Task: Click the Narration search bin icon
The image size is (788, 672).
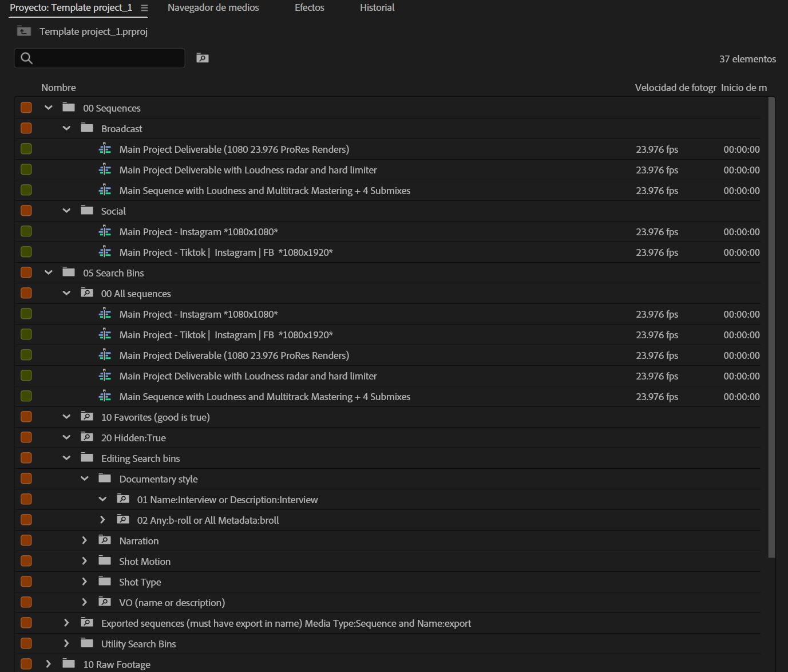Action: pyautogui.click(x=105, y=540)
